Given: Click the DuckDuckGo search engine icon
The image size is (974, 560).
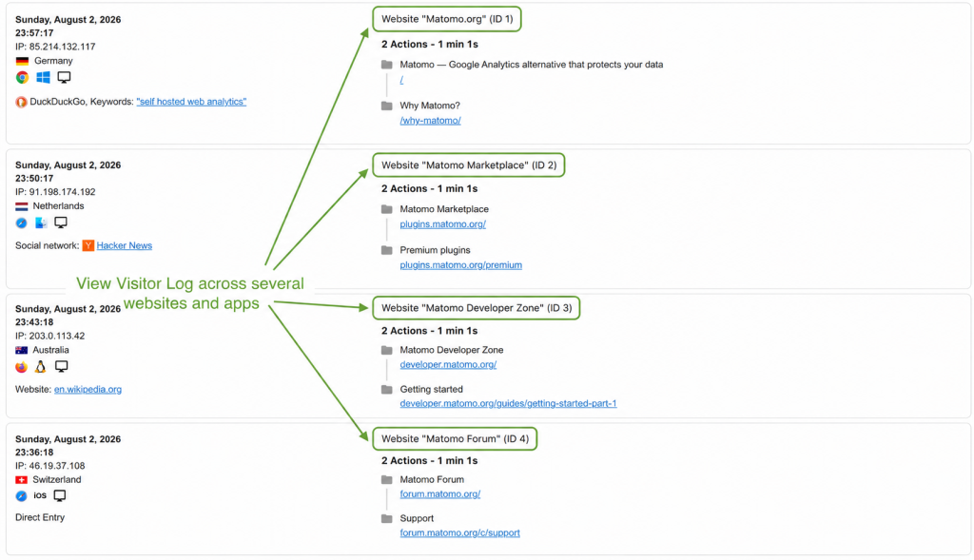Looking at the screenshot, I should [21, 102].
